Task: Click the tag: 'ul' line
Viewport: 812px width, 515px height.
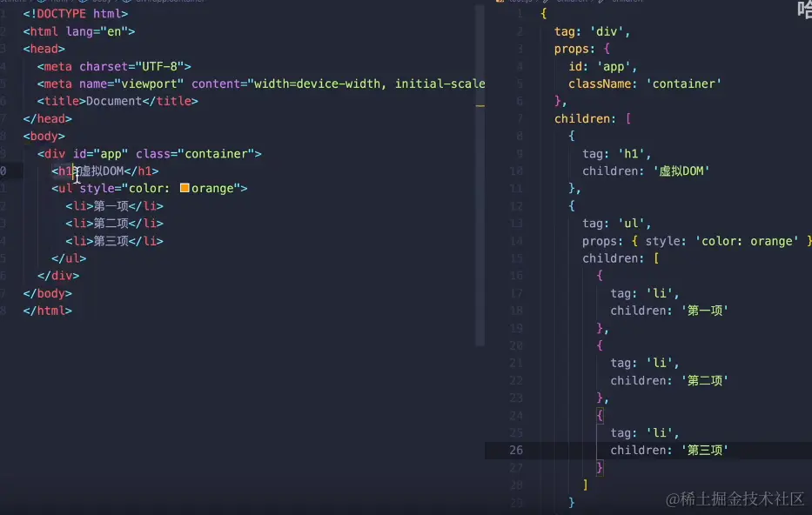Action: (617, 224)
